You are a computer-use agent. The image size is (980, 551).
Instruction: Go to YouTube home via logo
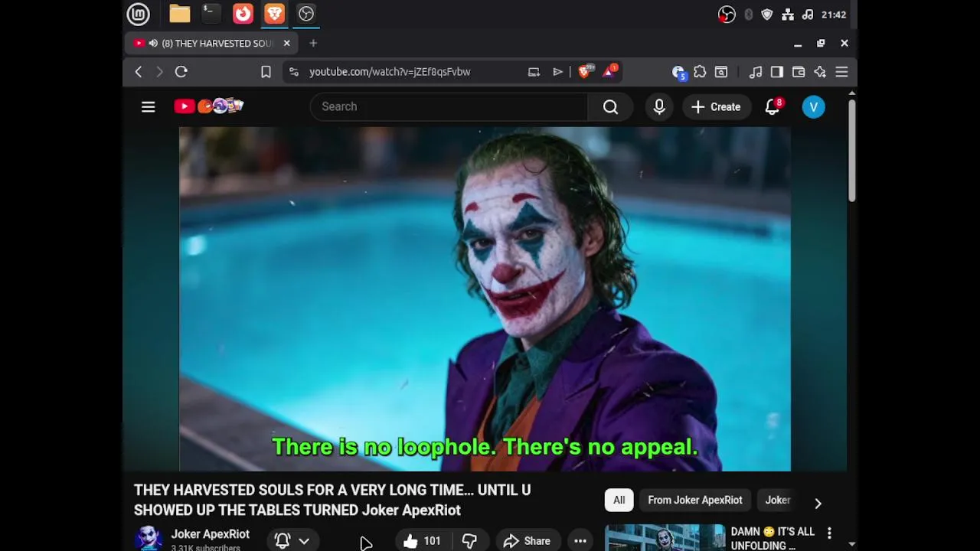(208, 106)
